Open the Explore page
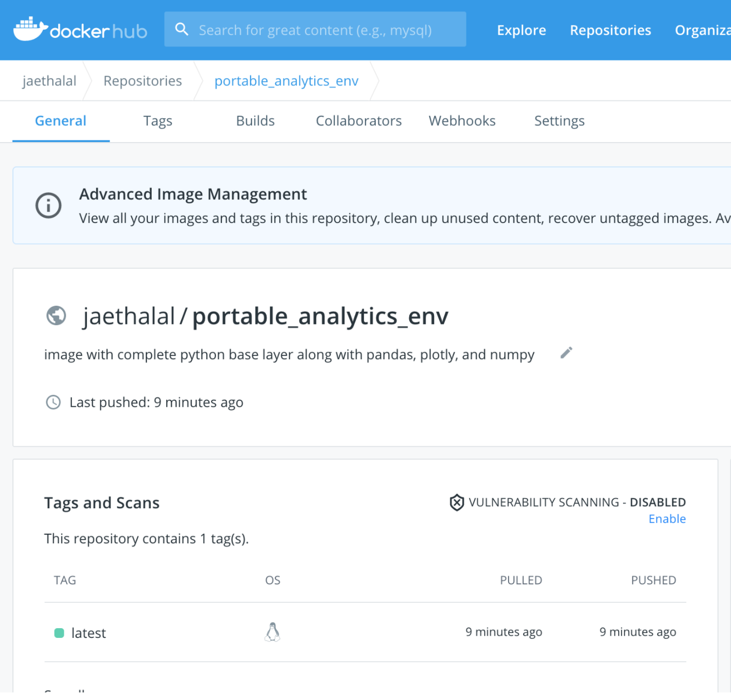The image size is (731, 700). (522, 30)
